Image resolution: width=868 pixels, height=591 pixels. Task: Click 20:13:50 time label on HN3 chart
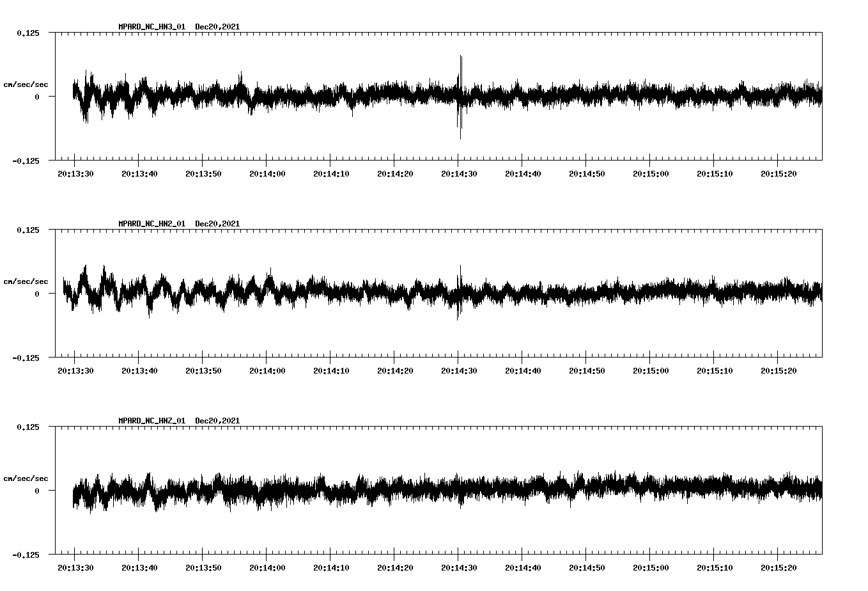[203, 173]
